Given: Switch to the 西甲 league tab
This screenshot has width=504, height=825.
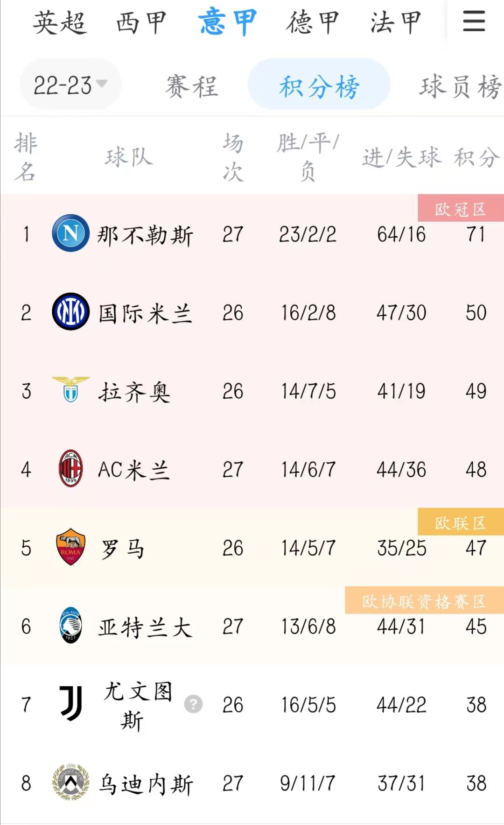Looking at the screenshot, I should coord(141,22).
